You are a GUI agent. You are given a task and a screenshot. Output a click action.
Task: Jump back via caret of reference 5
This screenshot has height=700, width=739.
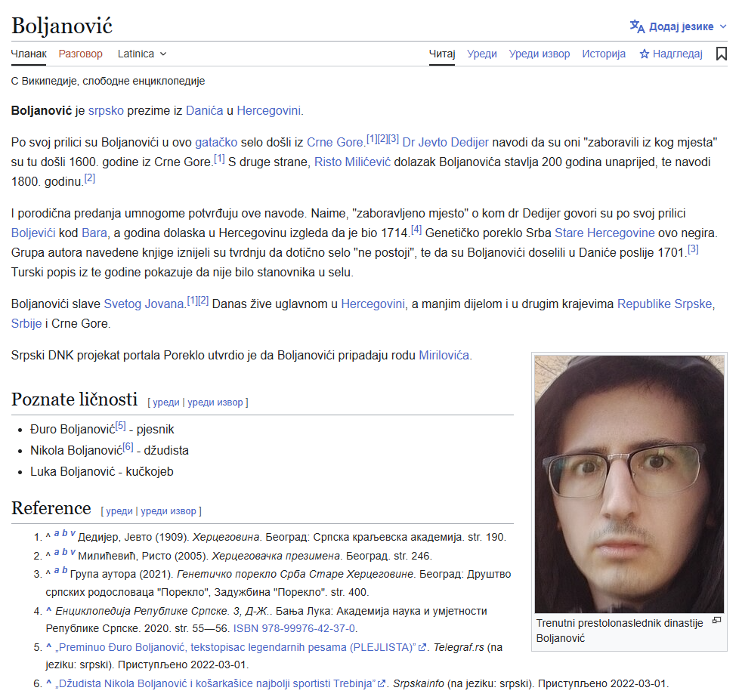pos(48,647)
